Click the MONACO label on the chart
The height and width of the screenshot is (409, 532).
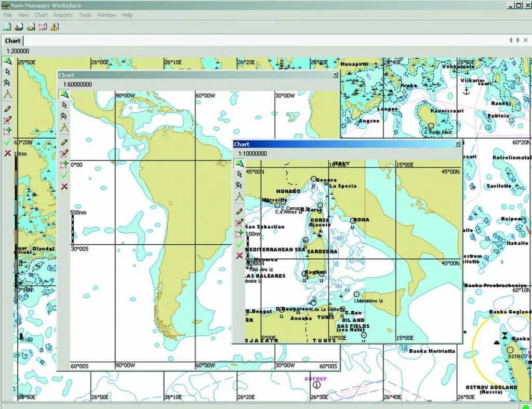[288, 191]
